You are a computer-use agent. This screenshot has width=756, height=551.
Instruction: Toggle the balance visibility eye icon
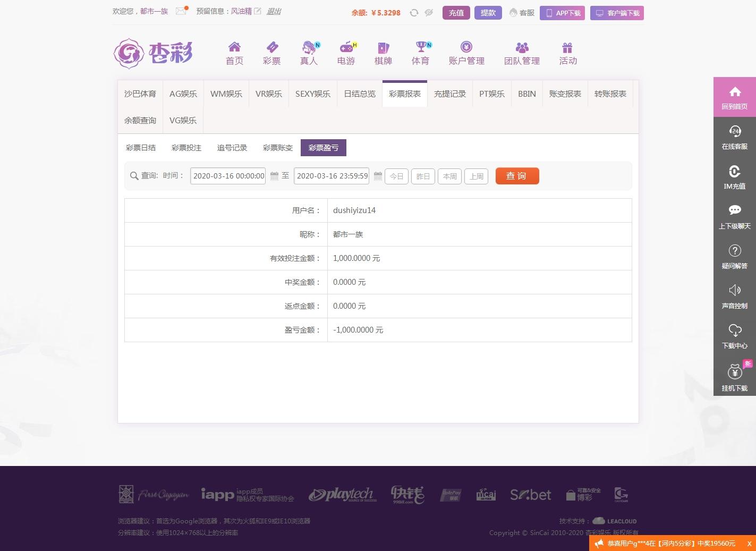click(429, 13)
